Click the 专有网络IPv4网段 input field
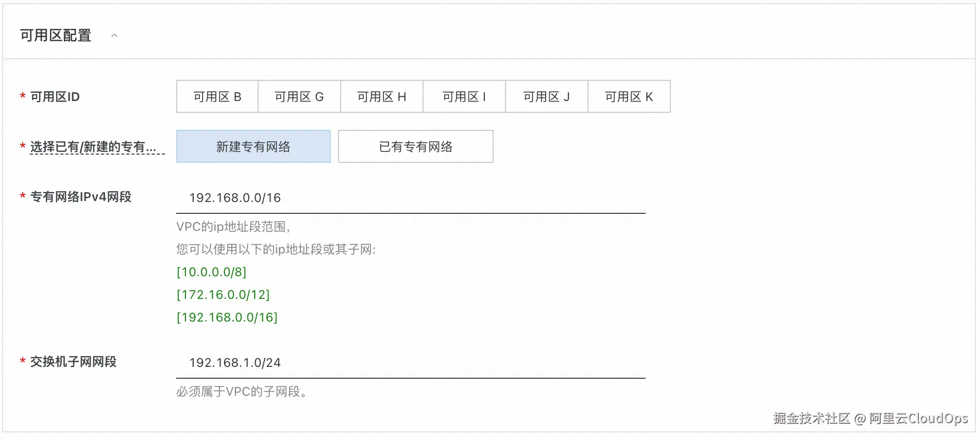 [x=410, y=198]
